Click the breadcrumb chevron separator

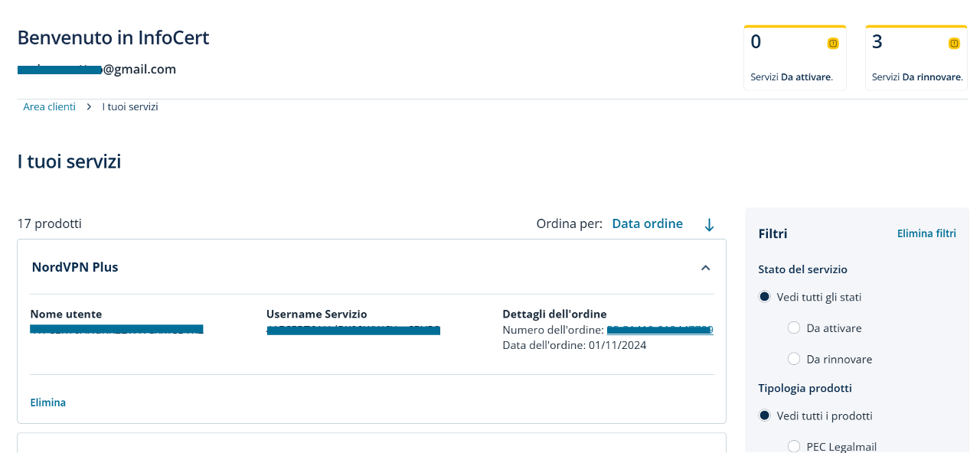tap(89, 107)
